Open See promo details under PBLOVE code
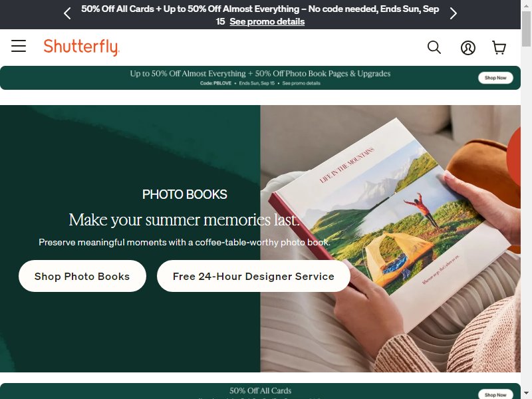532x399 pixels. pos(301,83)
